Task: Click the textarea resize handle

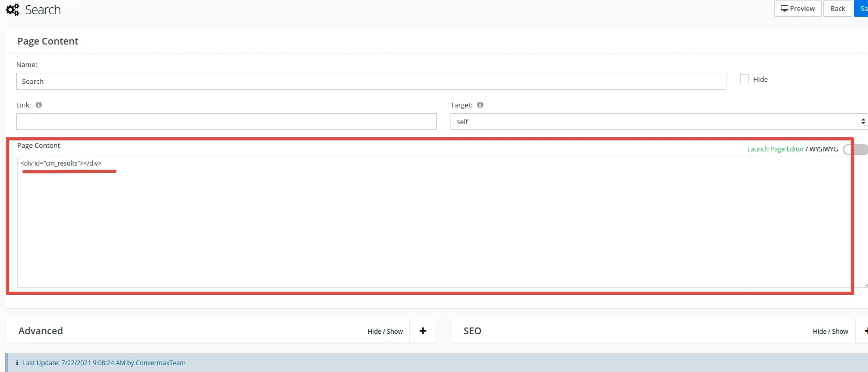Action: coord(865,285)
